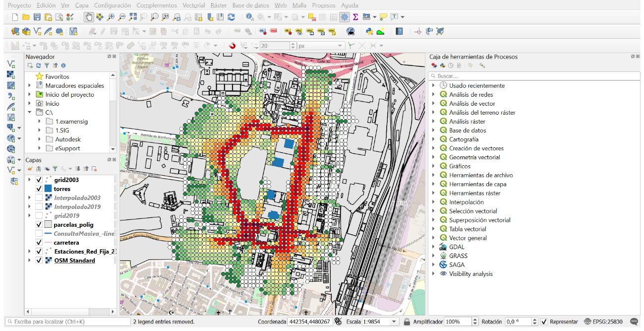Select the OSM Standard layer name
The height and width of the screenshot is (331, 644).
click(74, 261)
